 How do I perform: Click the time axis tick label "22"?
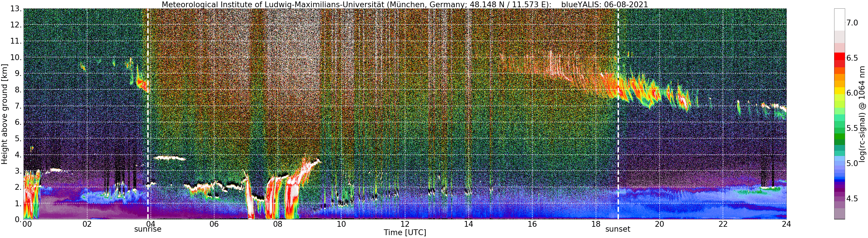723,224
